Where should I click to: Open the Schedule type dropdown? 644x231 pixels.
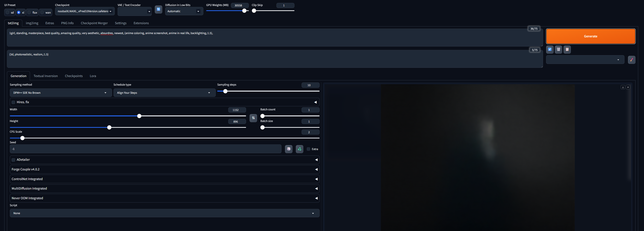[x=164, y=93]
